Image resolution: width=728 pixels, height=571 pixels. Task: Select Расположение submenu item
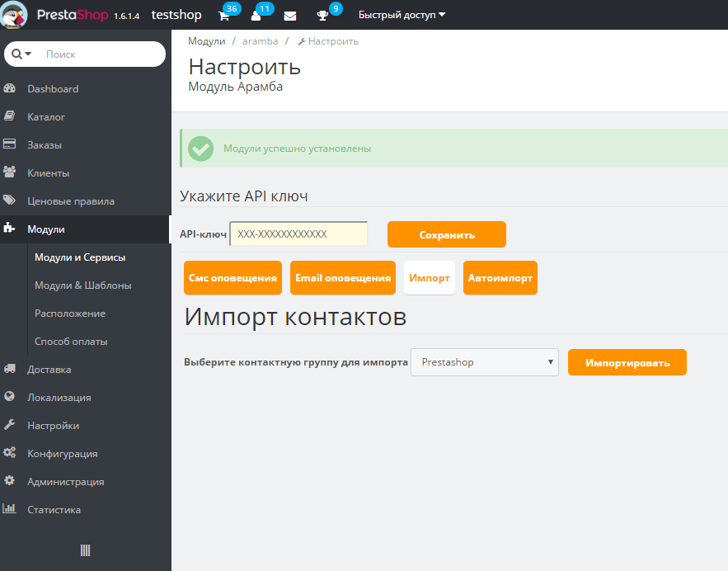pyautogui.click(x=70, y=314)
